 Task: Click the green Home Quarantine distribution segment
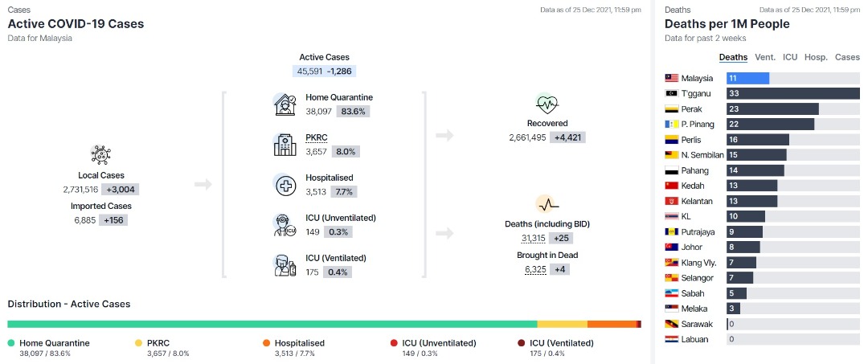click(x=272, y=324)
